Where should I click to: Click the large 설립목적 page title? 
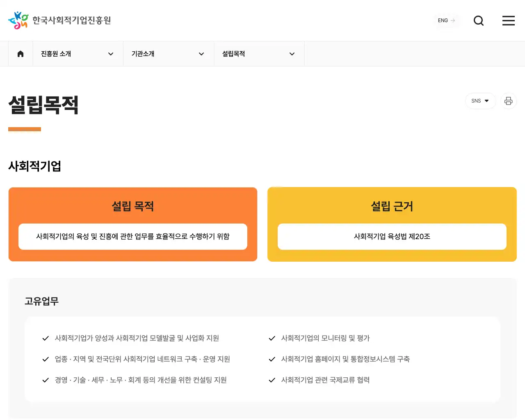43,105
